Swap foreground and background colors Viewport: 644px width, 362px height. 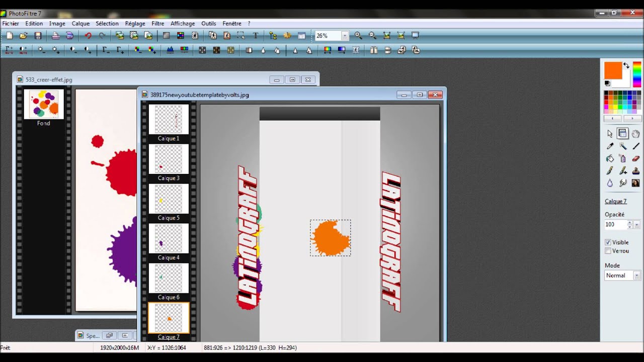click(626, 65)
